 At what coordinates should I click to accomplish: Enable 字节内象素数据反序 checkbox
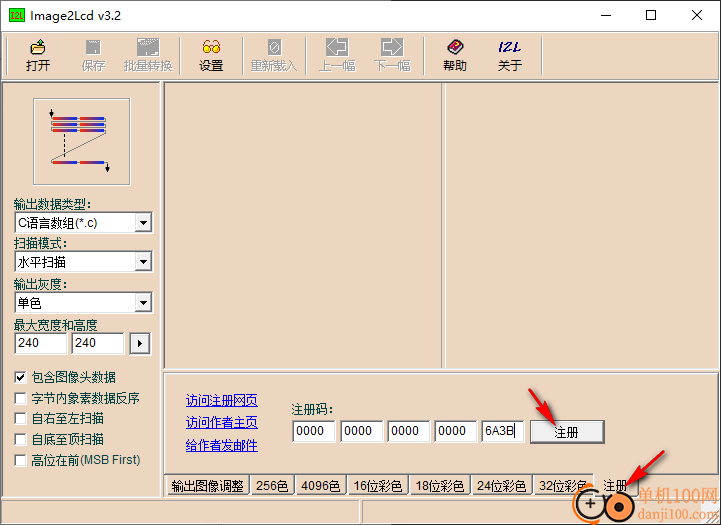click(x=20, y=398)
